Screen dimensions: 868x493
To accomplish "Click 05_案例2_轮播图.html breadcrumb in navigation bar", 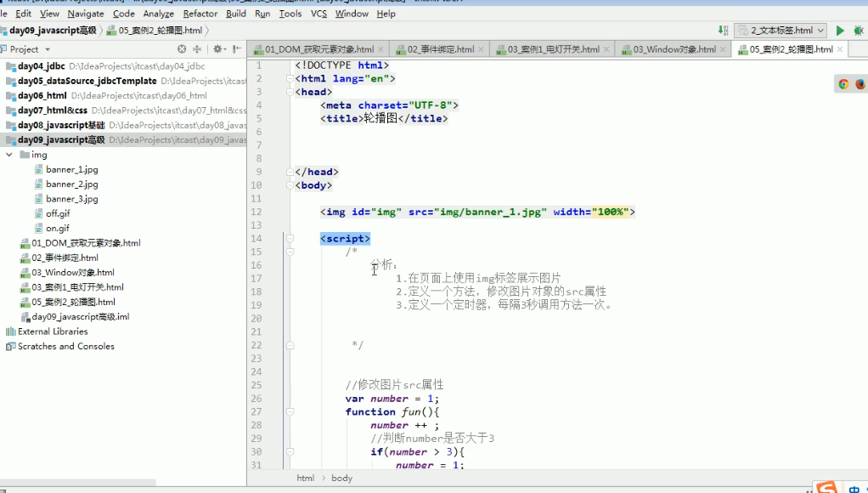I will 161,31.
